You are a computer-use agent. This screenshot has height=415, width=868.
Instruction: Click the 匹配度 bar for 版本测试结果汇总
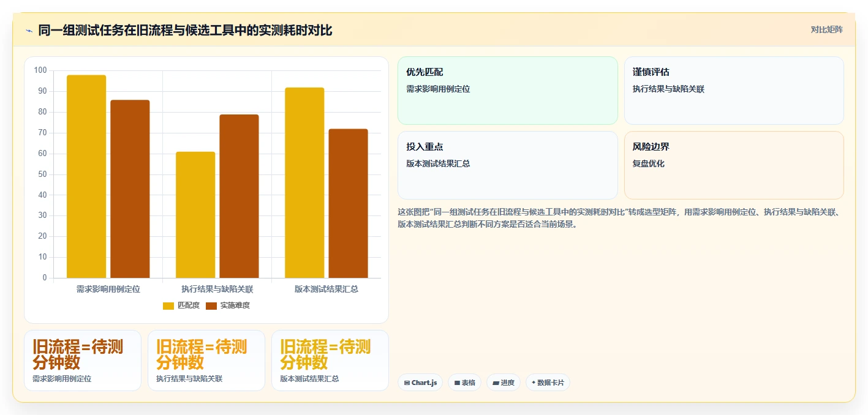tap(304, 183)
